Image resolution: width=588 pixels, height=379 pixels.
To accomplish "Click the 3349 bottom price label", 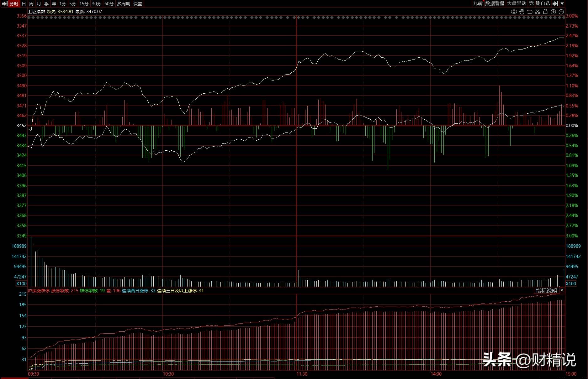I will (22, 236).
